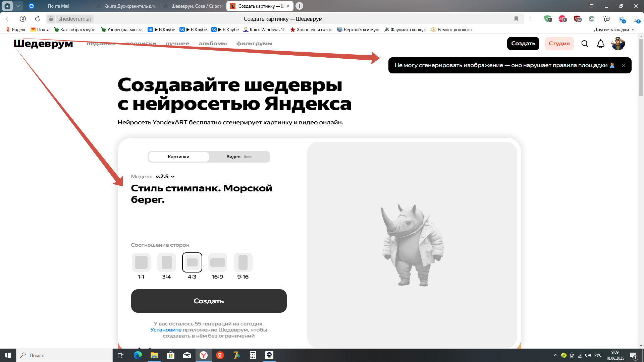The width and height of the screenshot is (644, 362).
Task: Select 1:1 aspect ratio
Action: coord(141,262)
